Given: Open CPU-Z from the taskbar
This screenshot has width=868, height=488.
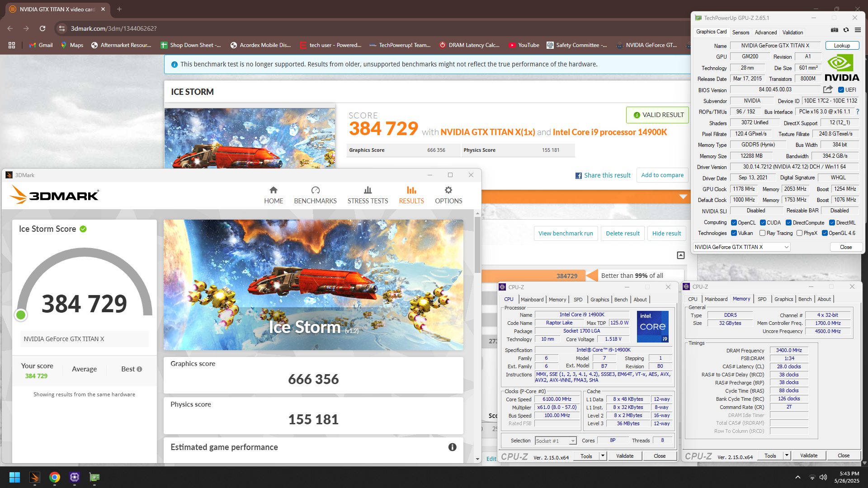Looking at the screenshot, I should tap(75, 477).
